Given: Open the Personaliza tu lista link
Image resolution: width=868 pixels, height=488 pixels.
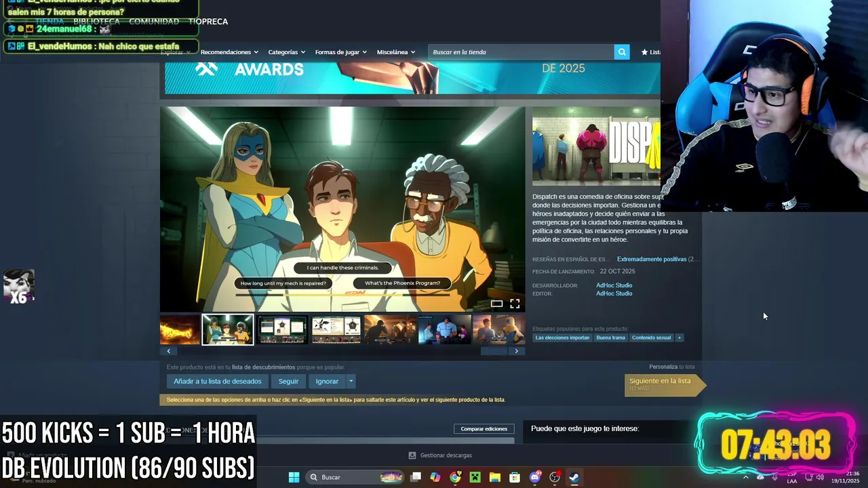Looking at the screenshot, I should [x=671, y=367].
